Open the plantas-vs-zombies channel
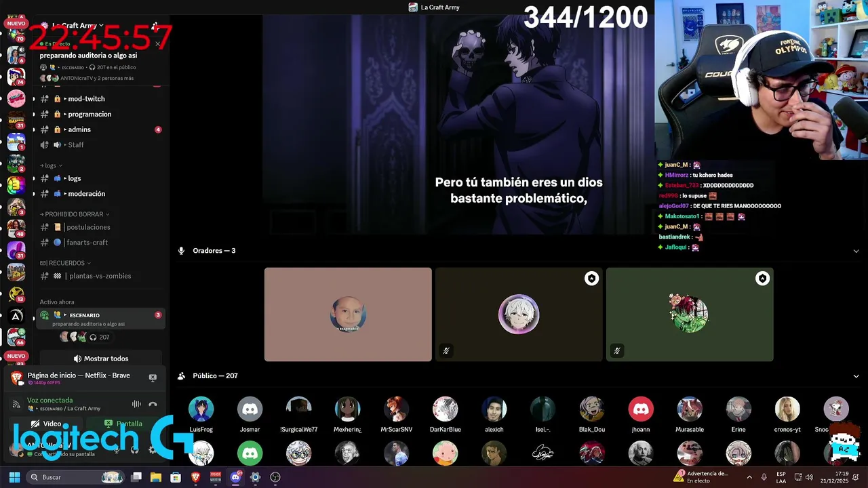 (x=99, y=276)
